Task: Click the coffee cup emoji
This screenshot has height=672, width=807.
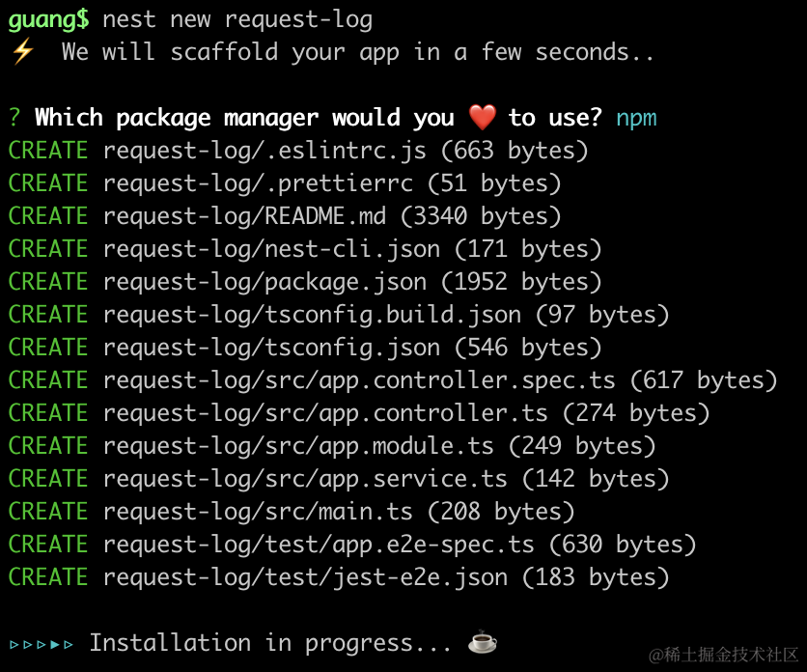Action: 481,642
